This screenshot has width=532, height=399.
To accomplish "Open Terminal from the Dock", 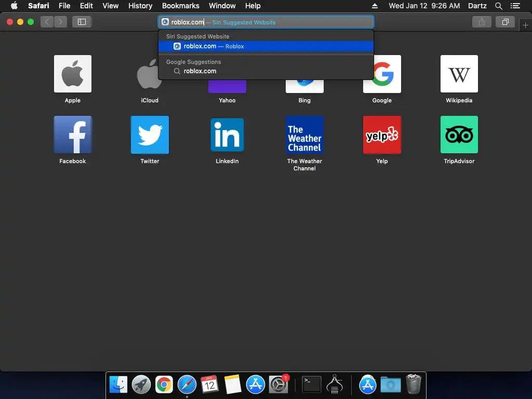I will (x=312, y=384).
